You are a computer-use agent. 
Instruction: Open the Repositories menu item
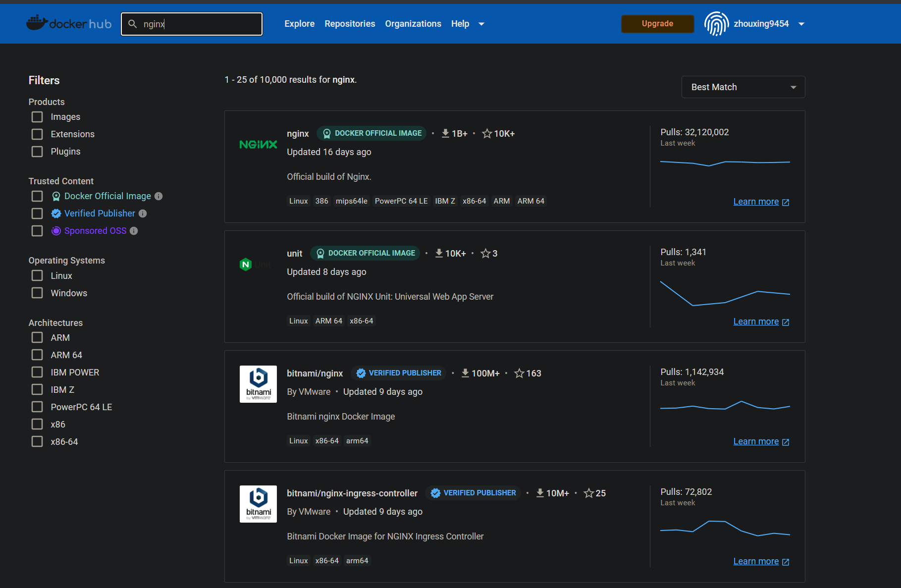pyautogui.click(x=350, y=24)
